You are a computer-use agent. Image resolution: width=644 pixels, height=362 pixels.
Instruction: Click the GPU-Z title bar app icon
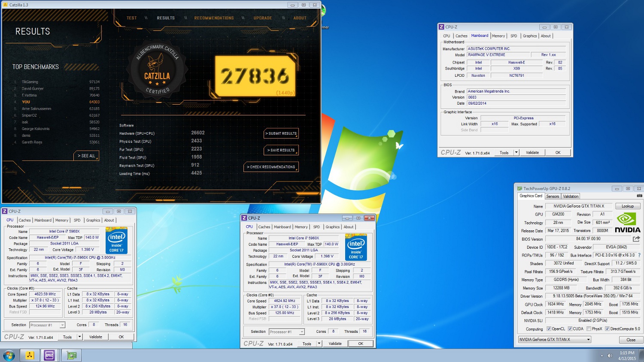[x=520, y=188]
